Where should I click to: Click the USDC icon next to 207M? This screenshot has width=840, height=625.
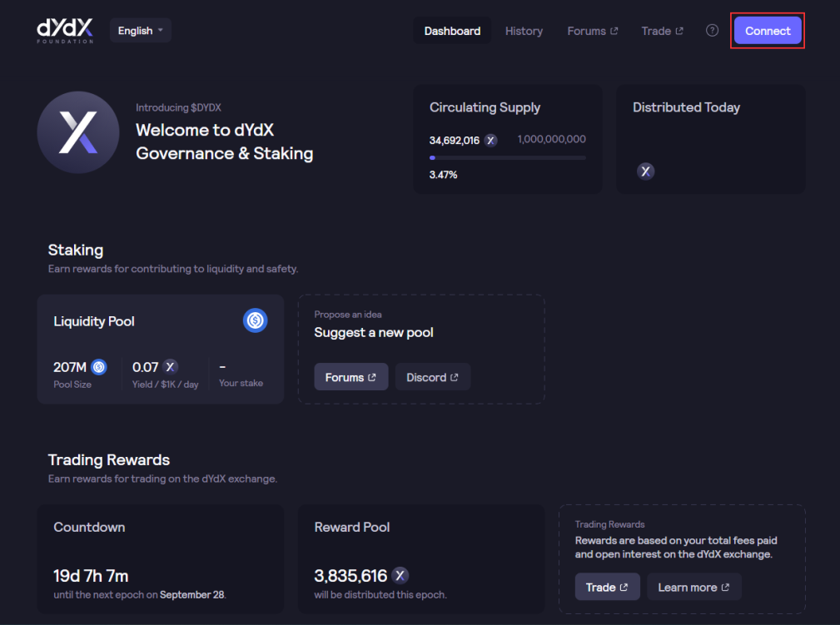coord(98,367)
